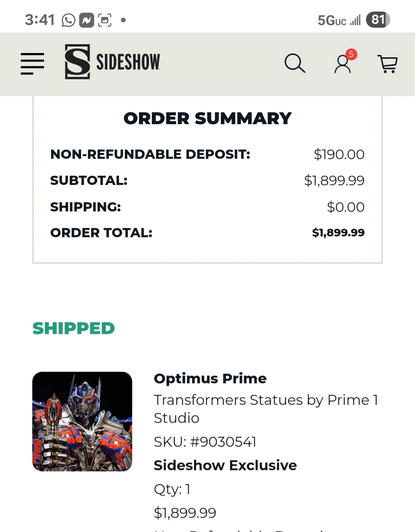
Task: Open the search magnifier icon
Action: click(x=295, y=63)
